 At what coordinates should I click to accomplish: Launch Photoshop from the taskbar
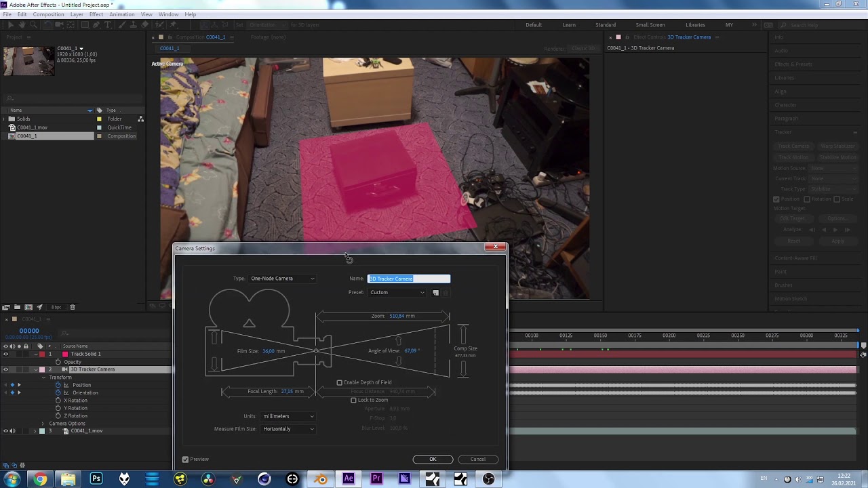96,479
